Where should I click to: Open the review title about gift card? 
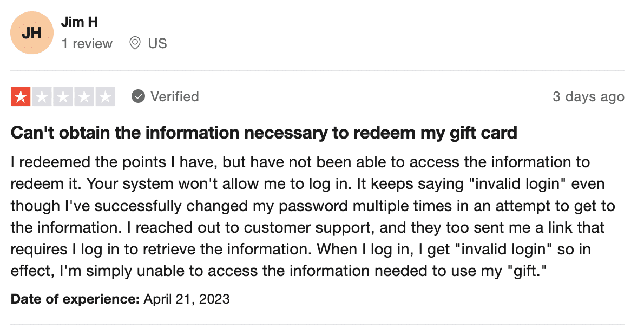point(264,133)
